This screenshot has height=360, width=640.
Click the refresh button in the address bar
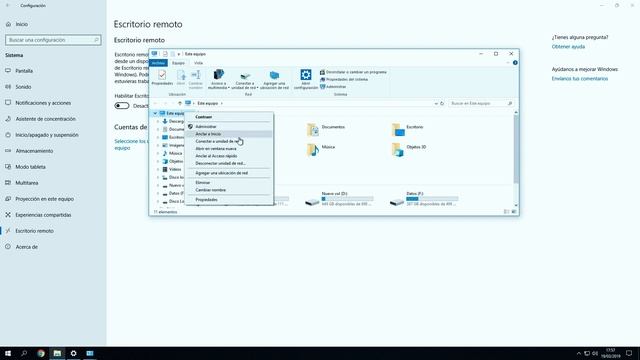[x=442, y=104]
